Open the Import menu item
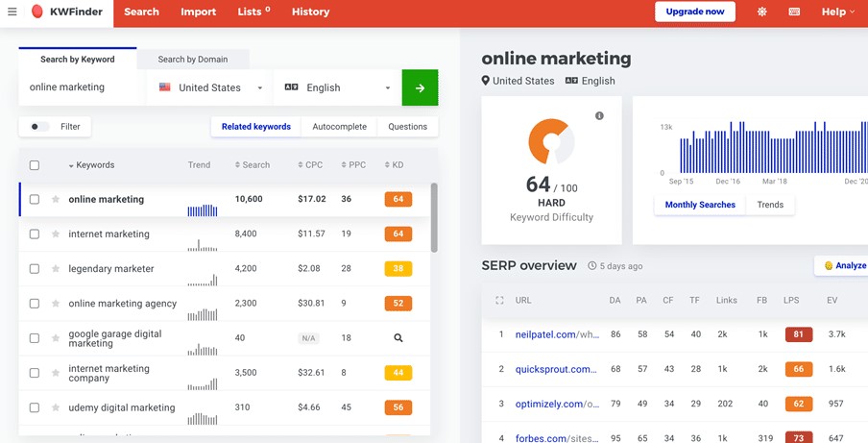This screenshot has height=443, width=868. [198, 12]
